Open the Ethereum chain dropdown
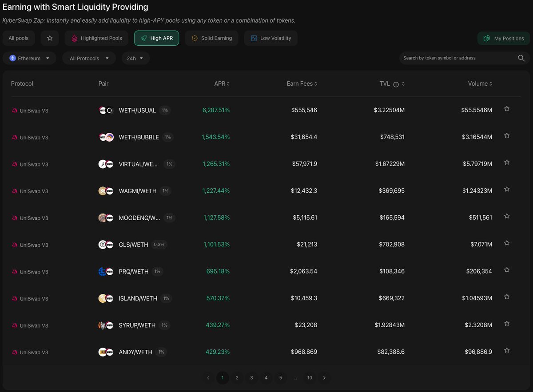 point(29,58)
